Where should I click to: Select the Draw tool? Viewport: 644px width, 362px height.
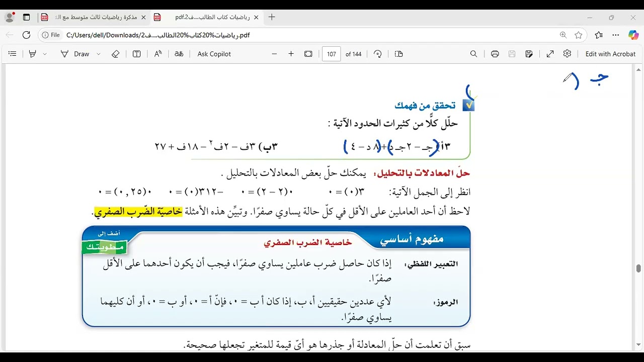74,54
